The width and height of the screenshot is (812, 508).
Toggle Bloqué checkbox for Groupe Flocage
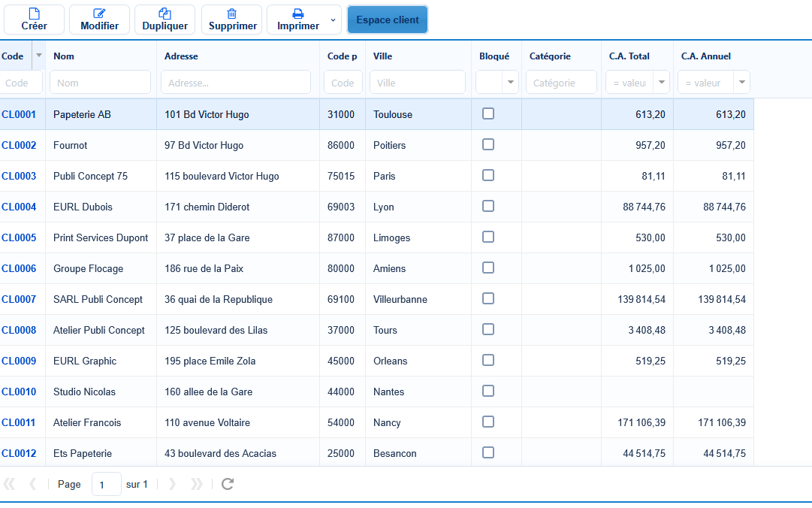(488, 268)
